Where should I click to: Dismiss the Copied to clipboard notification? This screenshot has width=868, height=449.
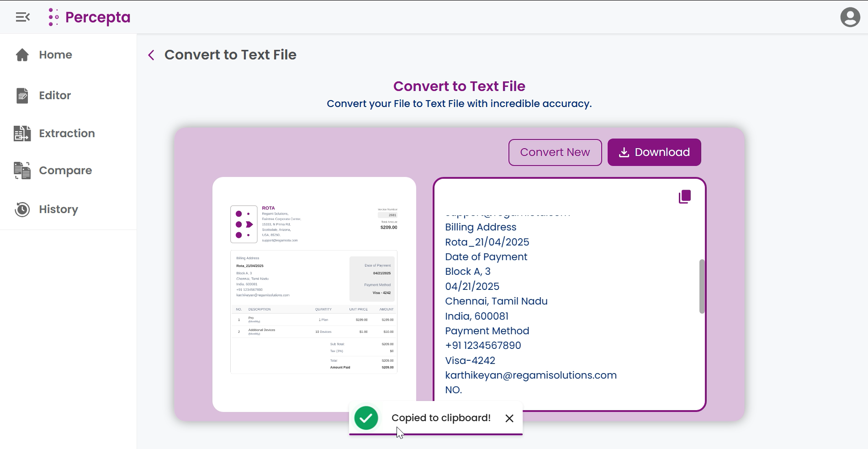click(x=508, y=417)
